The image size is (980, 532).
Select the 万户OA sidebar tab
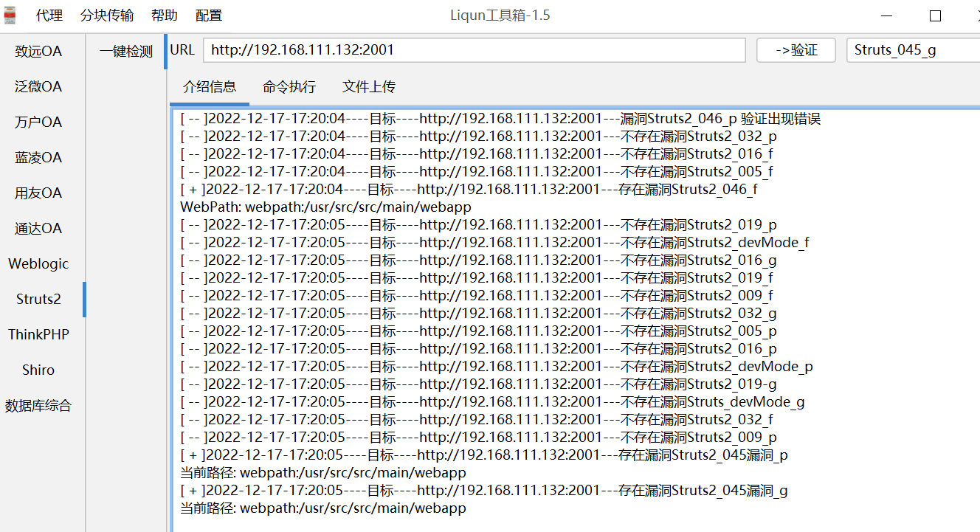(38, 122)
